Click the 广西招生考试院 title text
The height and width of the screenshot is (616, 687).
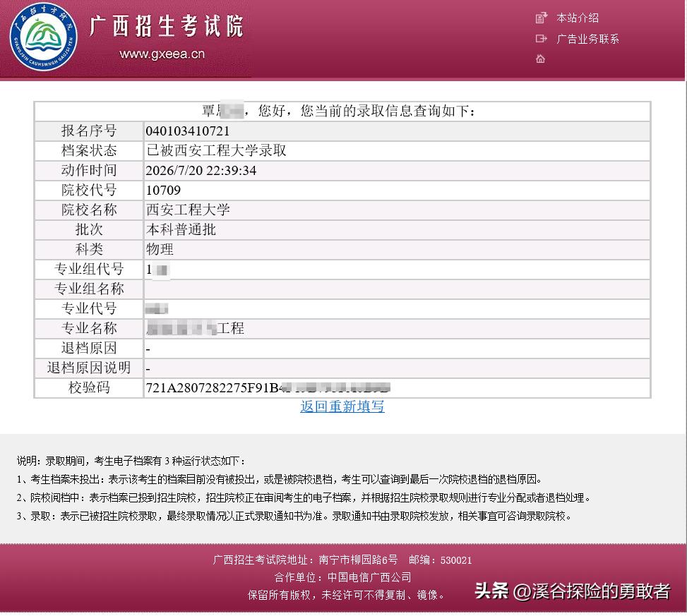[x=167, y=26]
